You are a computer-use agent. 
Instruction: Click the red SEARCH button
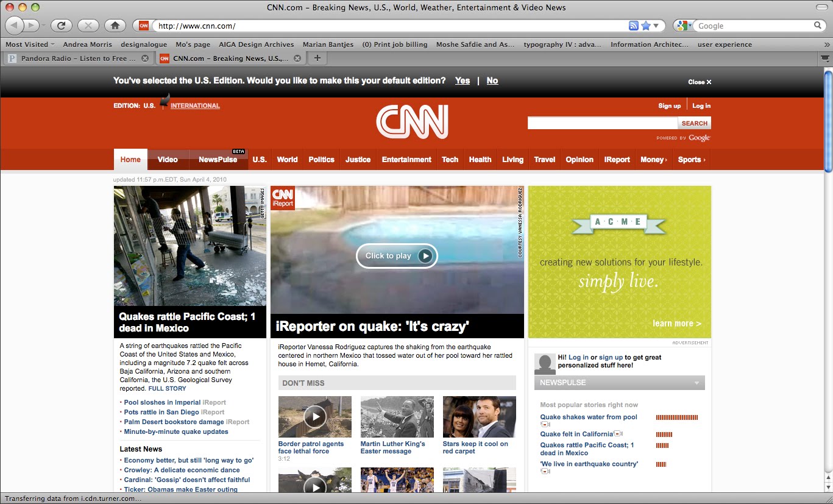(x=695, y=123)
